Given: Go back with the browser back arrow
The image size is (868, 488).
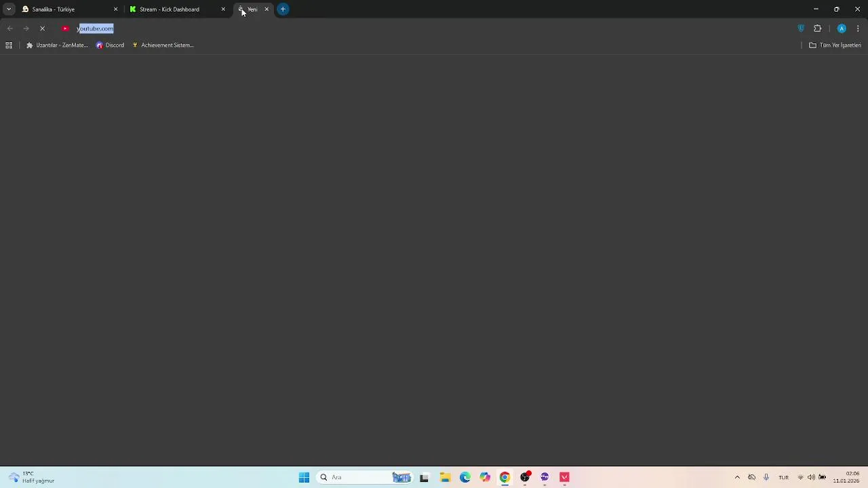Looking at the screenshot, I should click(10, 28).
